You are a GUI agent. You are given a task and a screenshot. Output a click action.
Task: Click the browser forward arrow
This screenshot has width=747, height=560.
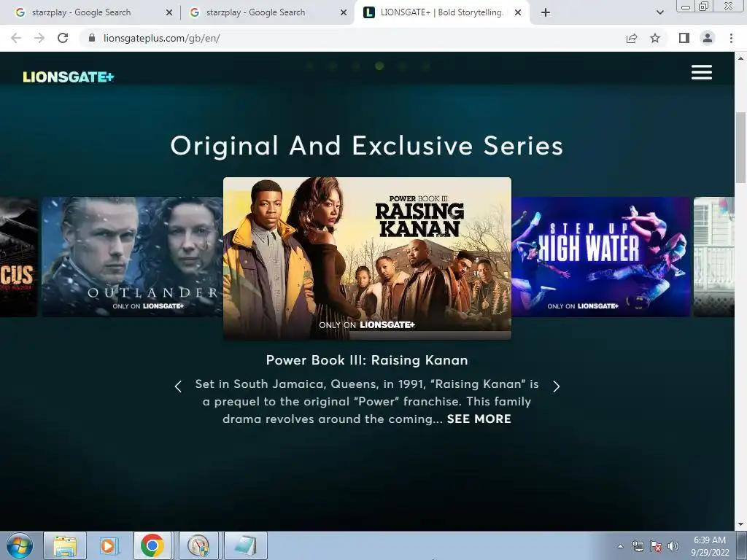[x=39, y=38]
